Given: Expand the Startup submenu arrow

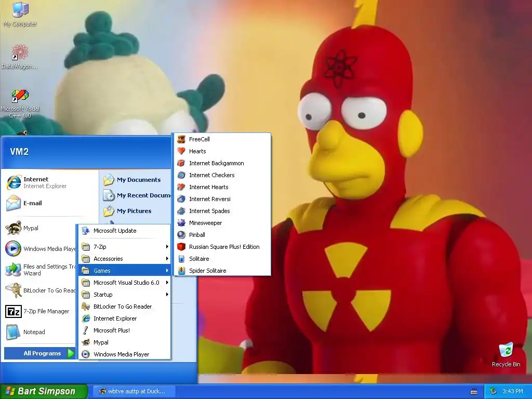Looking at the screenshot, I should [167, 295].
